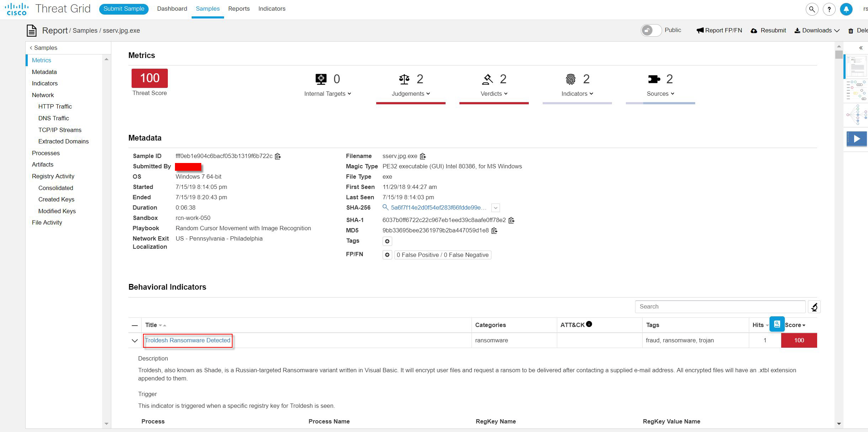Copy the Sample ID with clipboard icon

click(x=278, y=156)
